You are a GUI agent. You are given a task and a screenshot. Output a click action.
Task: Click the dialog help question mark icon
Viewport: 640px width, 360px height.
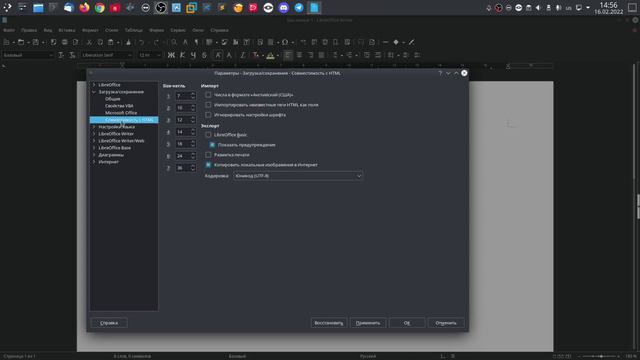coord(440,73)
